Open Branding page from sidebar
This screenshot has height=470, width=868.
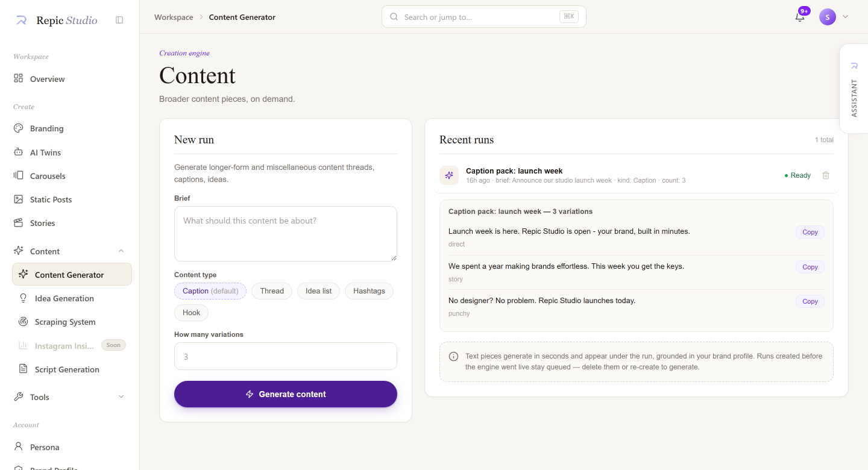tap(72, 128)
